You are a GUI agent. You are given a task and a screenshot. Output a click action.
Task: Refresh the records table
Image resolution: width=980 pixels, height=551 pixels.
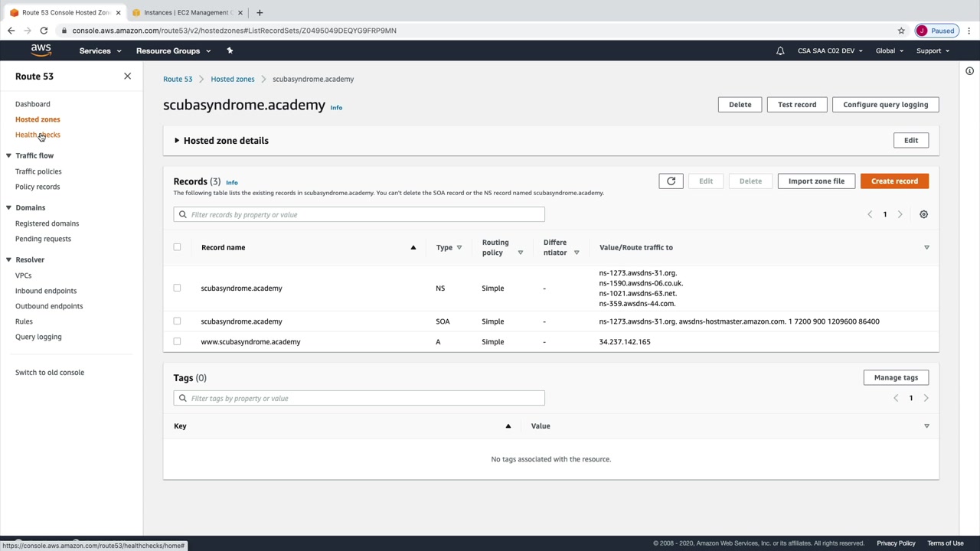tap(671, 181)
